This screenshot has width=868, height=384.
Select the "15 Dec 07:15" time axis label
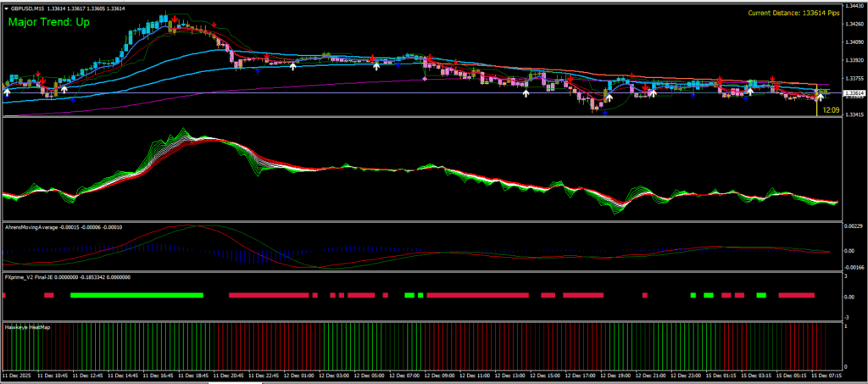[826, 374]
